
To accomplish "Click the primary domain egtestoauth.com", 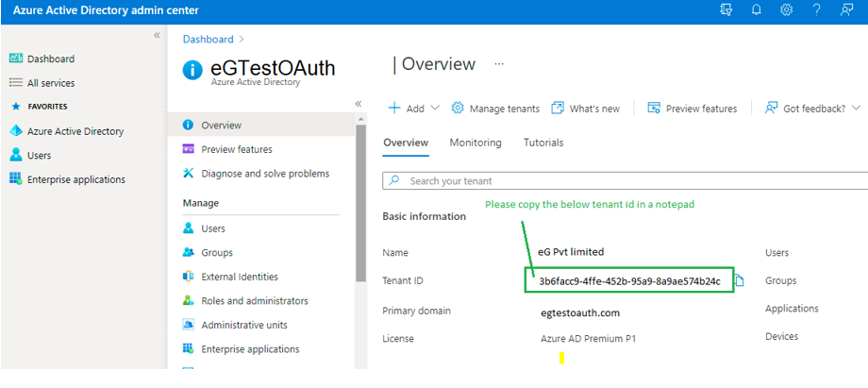I will pyautogui.click(x=580, y=313).
